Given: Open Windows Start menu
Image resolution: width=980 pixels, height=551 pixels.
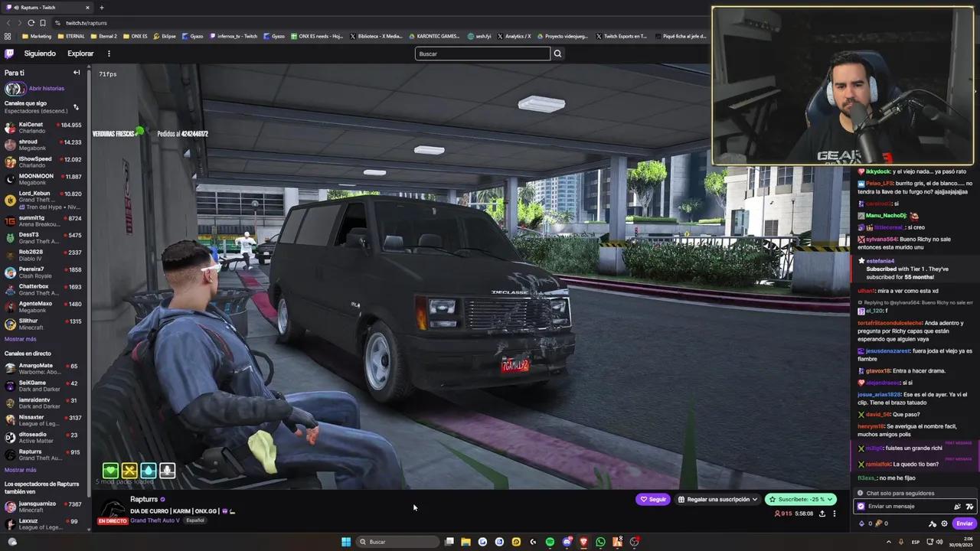Looking at the screenshot, I should (346, 542).
